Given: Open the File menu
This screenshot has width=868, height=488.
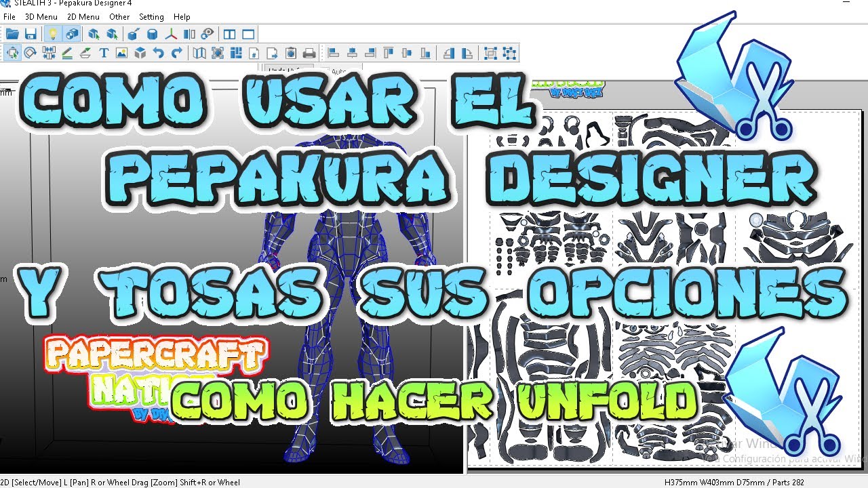Looking at the screenshot, I should [x=9, y=17].
